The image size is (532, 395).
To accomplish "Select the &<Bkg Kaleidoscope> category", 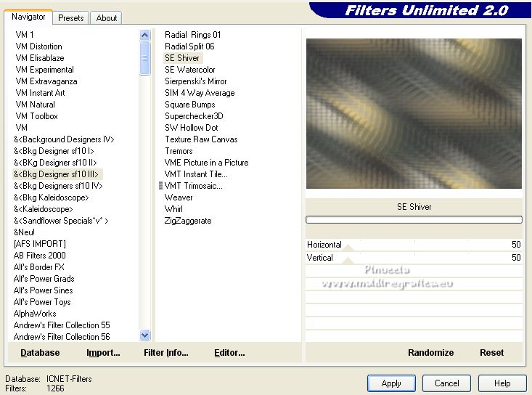I will click(52, 197).
